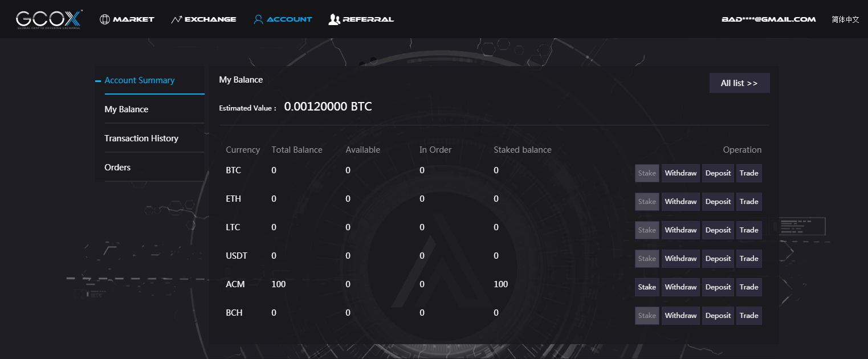Image resolution: width=868 pixels, height=359 pixels.
Task: Click the globe icon beside Market
Action: [x=104, y=19]
